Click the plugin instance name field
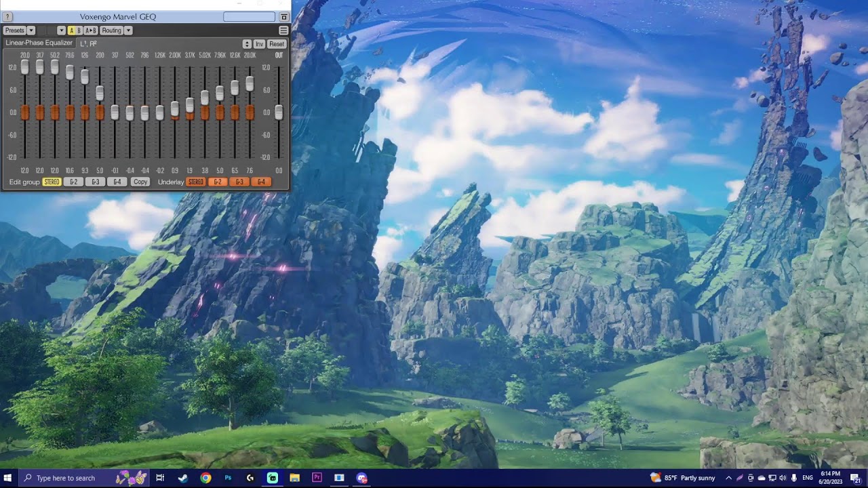The image size is (868, 488). click(249, 17)
